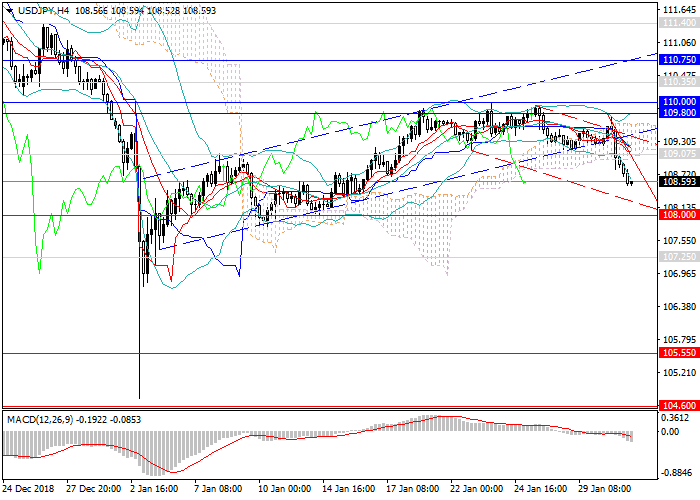Select the blue 110.000 price level tag
The height and width of the screenshot is (500, 700).
click(x=677, y=102)
